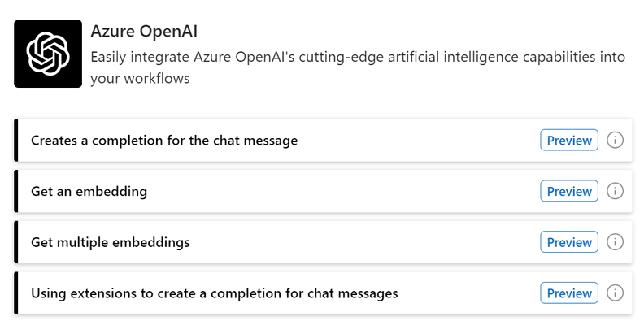This screenshot has width=644, height=325.
Task: Click the Azure OpenAI logo icon
Action: [x=48, y=54]
